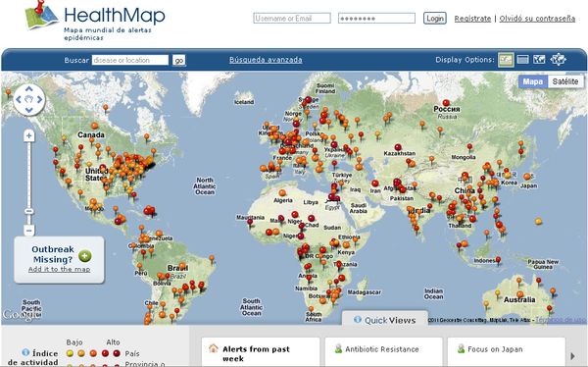Open the Términos de uso link
Viewport: 588px width, 367px height.
[561, 320]
